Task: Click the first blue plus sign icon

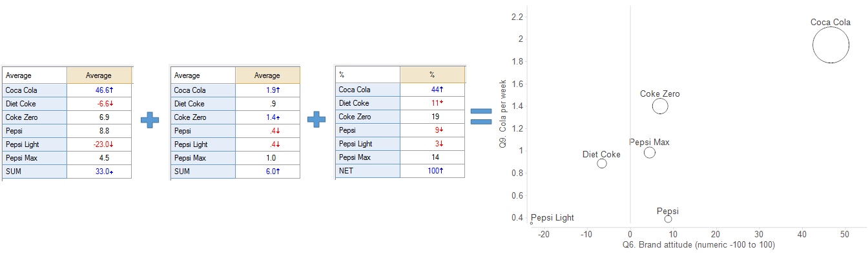Action: pos(150,121)
